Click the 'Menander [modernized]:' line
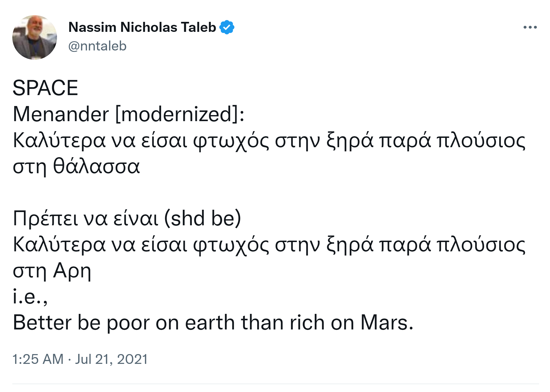The width and height of the screenshot is (550, 392). click(x=128, y=114)
